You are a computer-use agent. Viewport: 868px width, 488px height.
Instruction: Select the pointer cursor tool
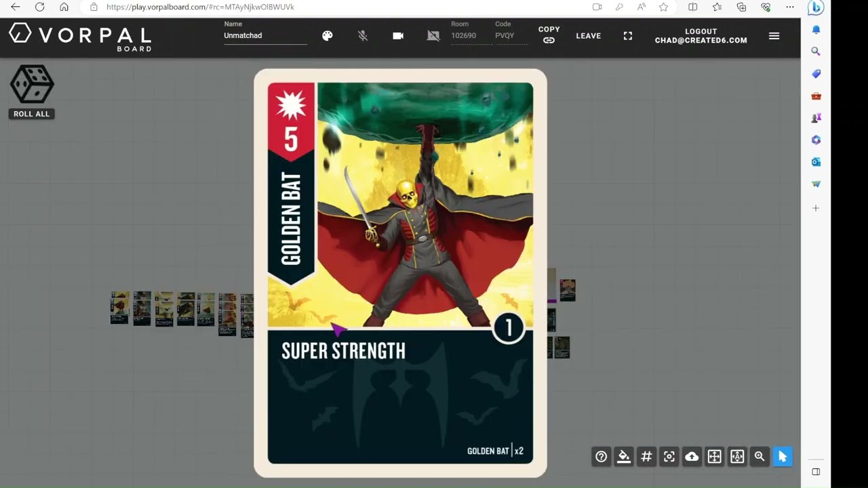783,457
